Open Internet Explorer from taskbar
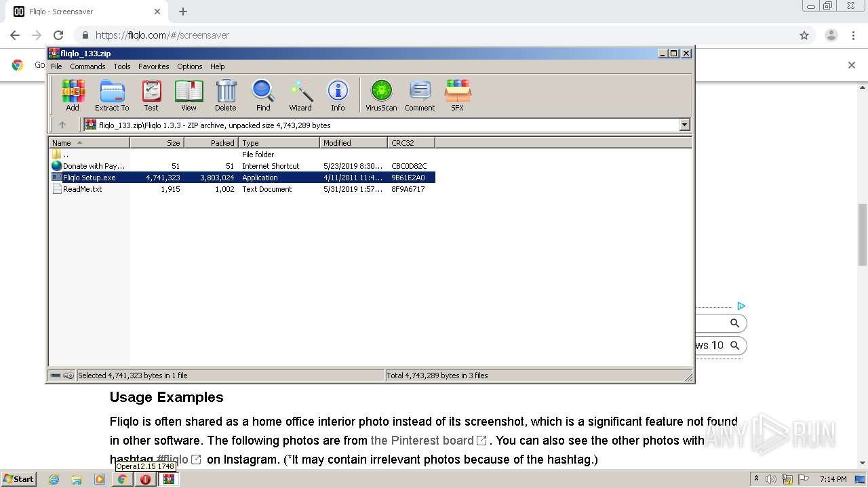The width and height of the screenshot is (868, 488). (54, 479)
